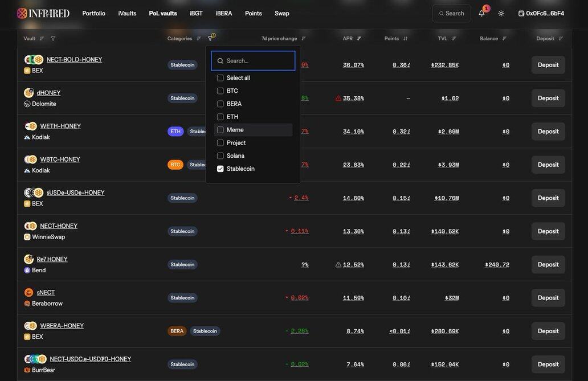This screenshot has width=588, height=381.
Task: Open the wallet 0x0Fc6...6bF4 menu
Action: coord(541,13)
